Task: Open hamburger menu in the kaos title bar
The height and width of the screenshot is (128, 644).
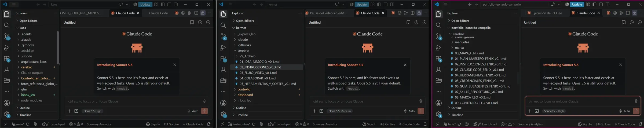Action: tap(14, 5)
